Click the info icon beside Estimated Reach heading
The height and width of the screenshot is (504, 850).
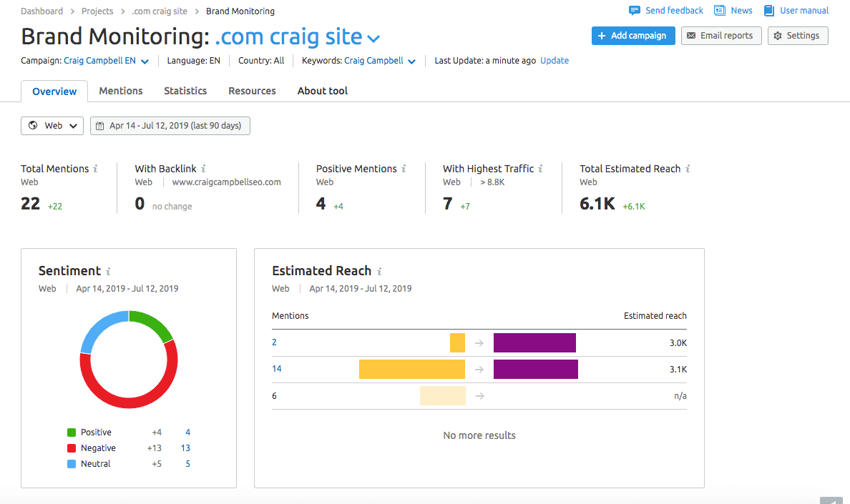tap(379, 271)
